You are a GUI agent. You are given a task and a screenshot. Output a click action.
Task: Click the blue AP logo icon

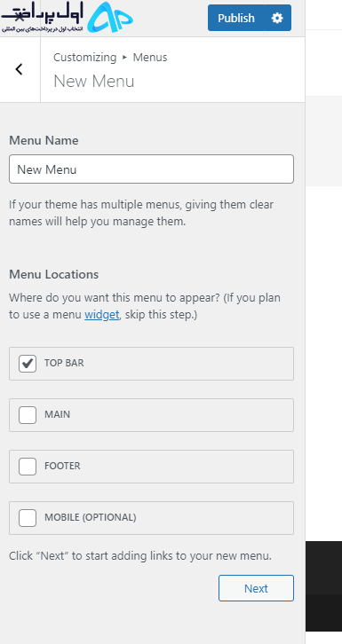[x=110, y=17]
